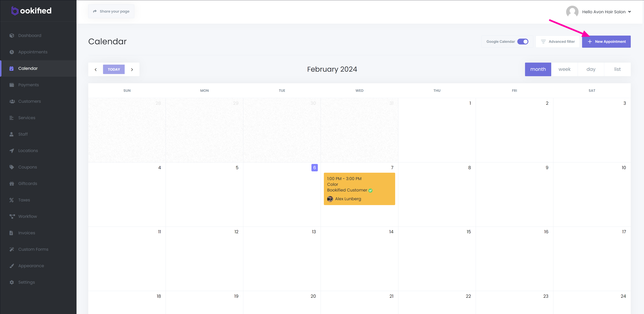The height and width of the screenshot is (314, 644).
Task: Click the Advanced filter button
Action: pyautogui.click(x=557, y=41)
